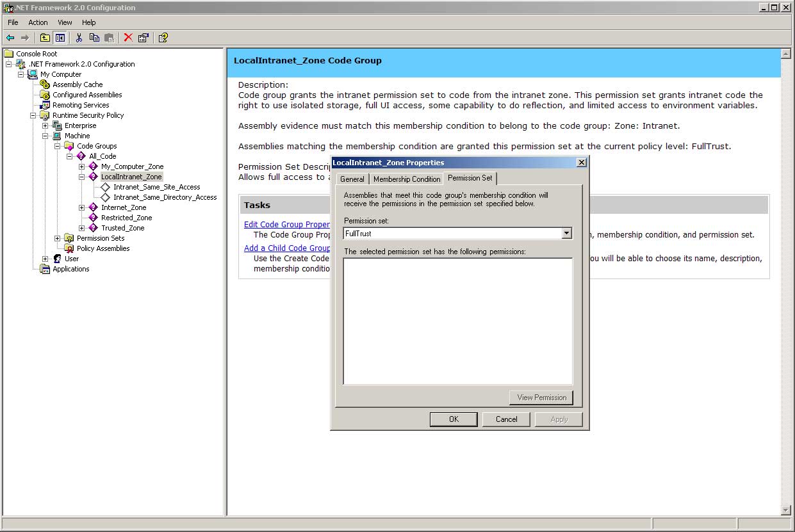Open the Permission set dropdown arrow
The width and height of the screenshot is (795, 532).
[566, 234]
